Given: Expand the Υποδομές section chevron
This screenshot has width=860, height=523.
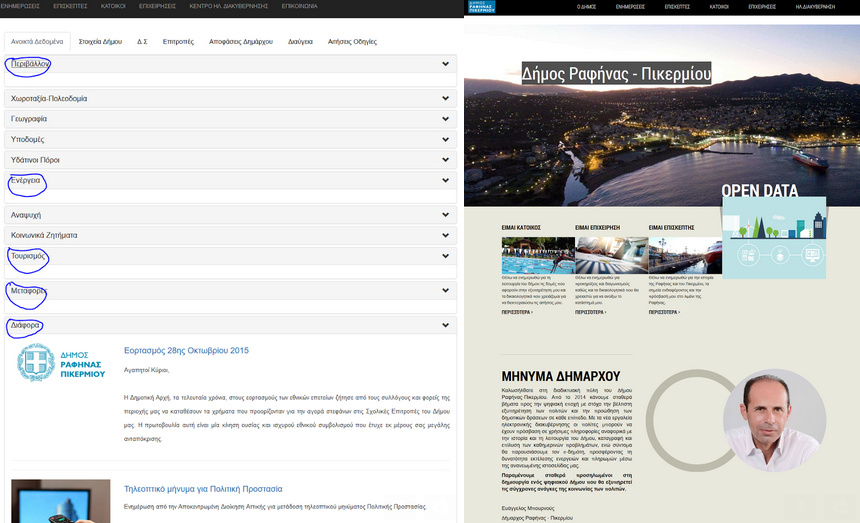Looking at the screenshot, I should [x=445, y=139].
